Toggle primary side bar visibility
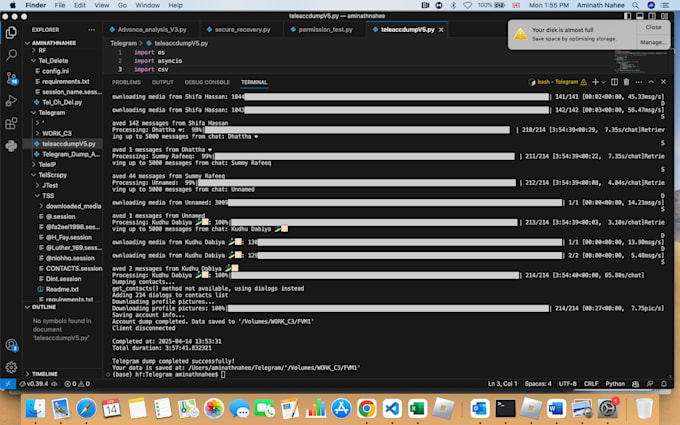This screenshot has height=425, width=680. click(x=628, y=16)
